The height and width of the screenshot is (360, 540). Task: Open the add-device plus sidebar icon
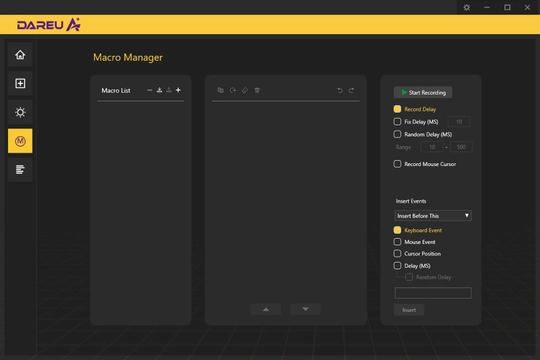point(20,83)
